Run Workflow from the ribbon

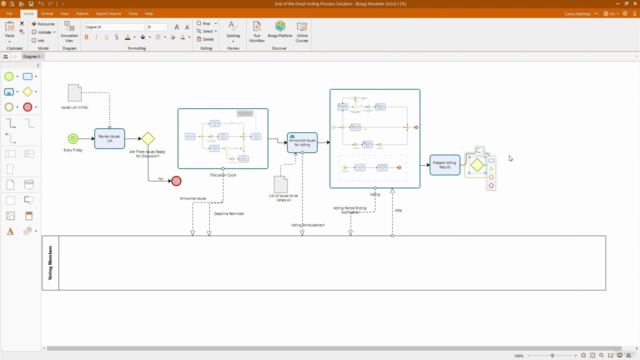click(x=257, y=31)
